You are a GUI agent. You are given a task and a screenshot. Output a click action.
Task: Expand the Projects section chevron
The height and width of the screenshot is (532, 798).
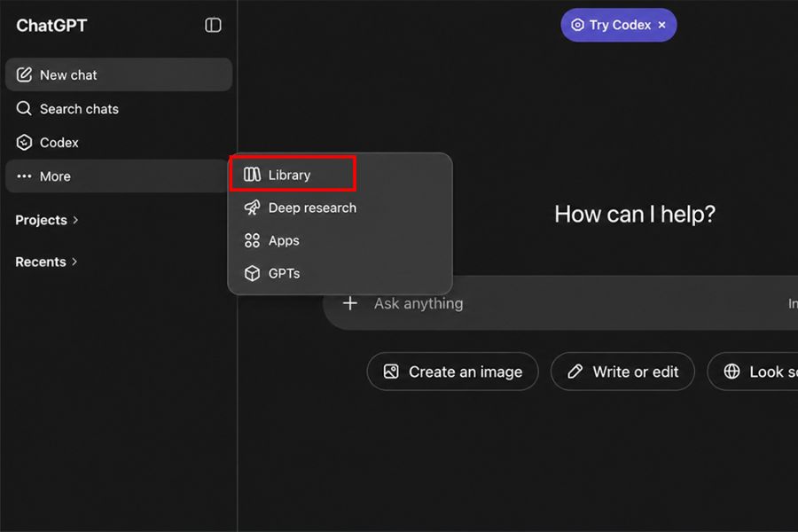coord(75,220)
